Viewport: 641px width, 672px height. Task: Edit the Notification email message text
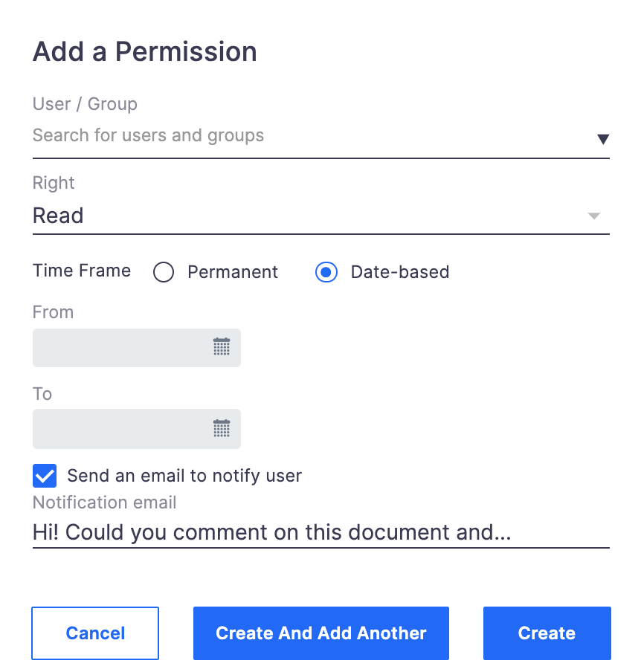tap(320, 533)
